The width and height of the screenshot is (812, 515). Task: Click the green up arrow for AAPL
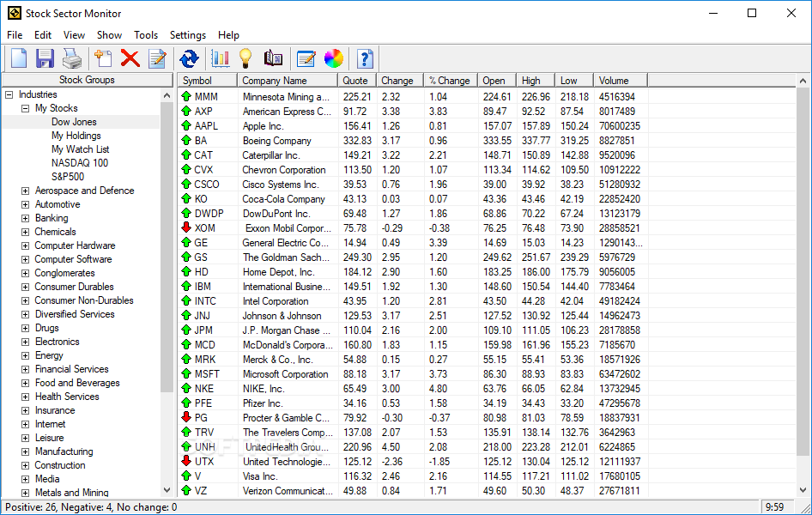(186, 125)
